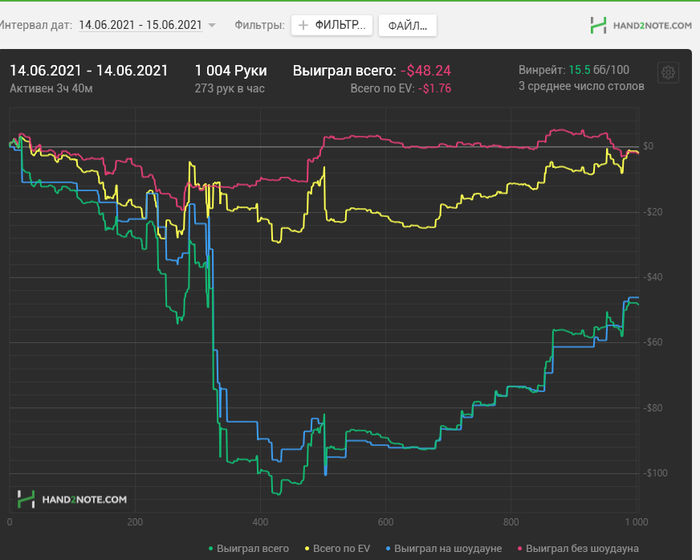The image size is (700, 560).
Task: Toggle the Всего по EV legend series
Action: (x=337, y=548)
